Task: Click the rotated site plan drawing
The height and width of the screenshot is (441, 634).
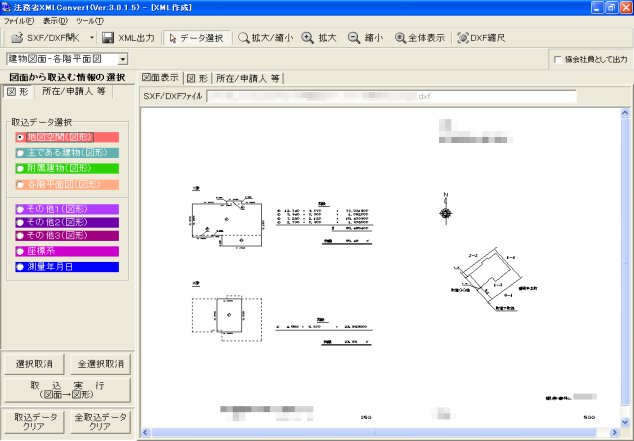Action: [490, 279]
